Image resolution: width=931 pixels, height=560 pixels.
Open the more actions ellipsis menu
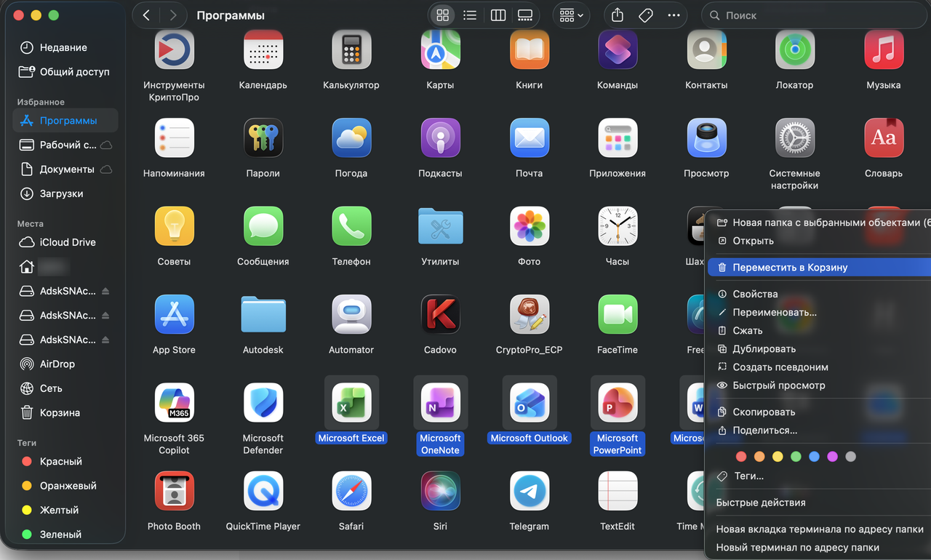[674, 15]
